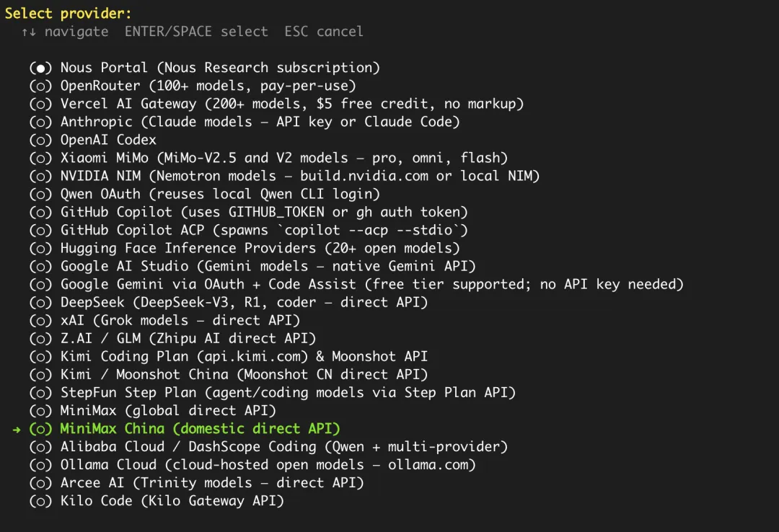Select Google AI Studio radio button
The height and width of the screenshot is (532, 779).
point(41,266)
